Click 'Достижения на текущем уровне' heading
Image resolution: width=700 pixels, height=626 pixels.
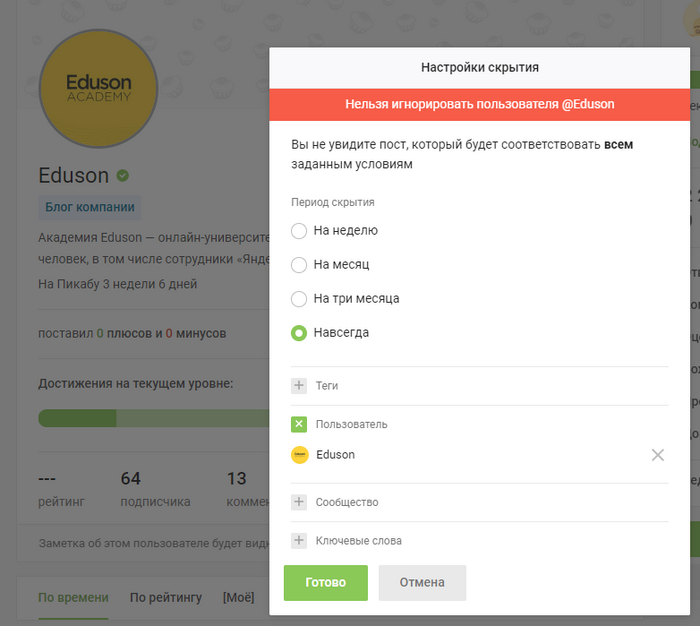coord(136,384)
